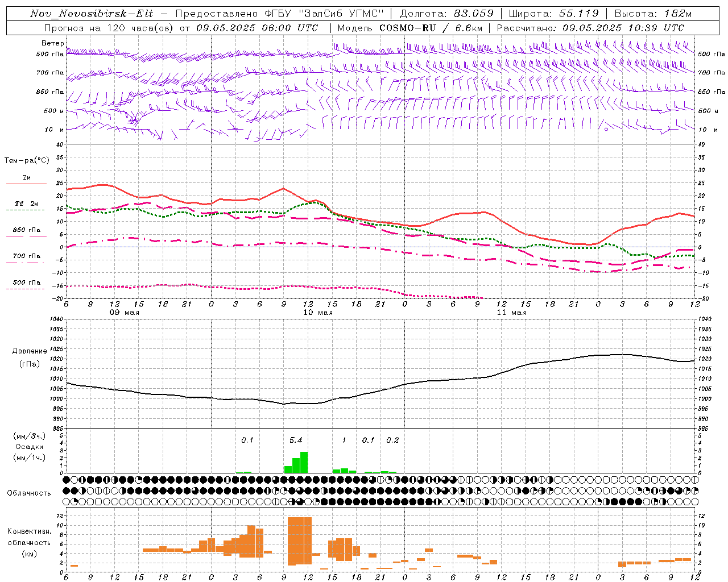Viewport: 728px width, 582px height.
Task: Click the Облачность cloud cover label
Action: pyautogui.click(x=29, y=493)
